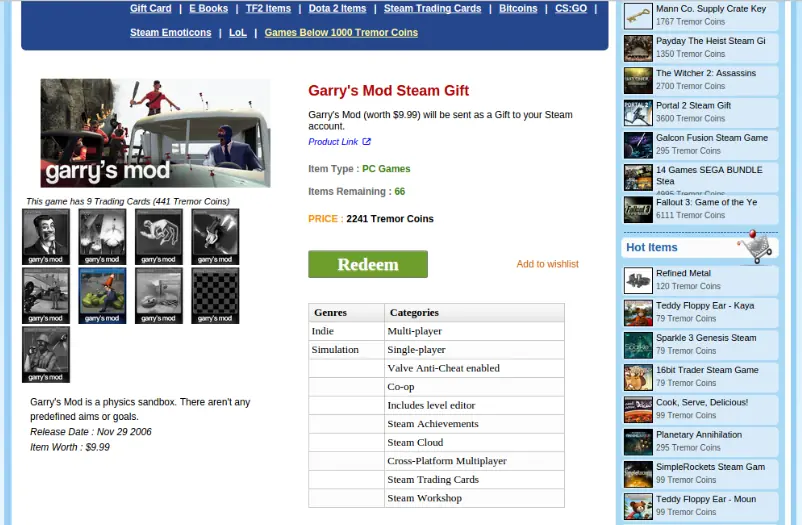This screenshot has width=802, height=525.
Task: Open Games Below 1000 Tremor Coins
Action: [x=341, y=32]
